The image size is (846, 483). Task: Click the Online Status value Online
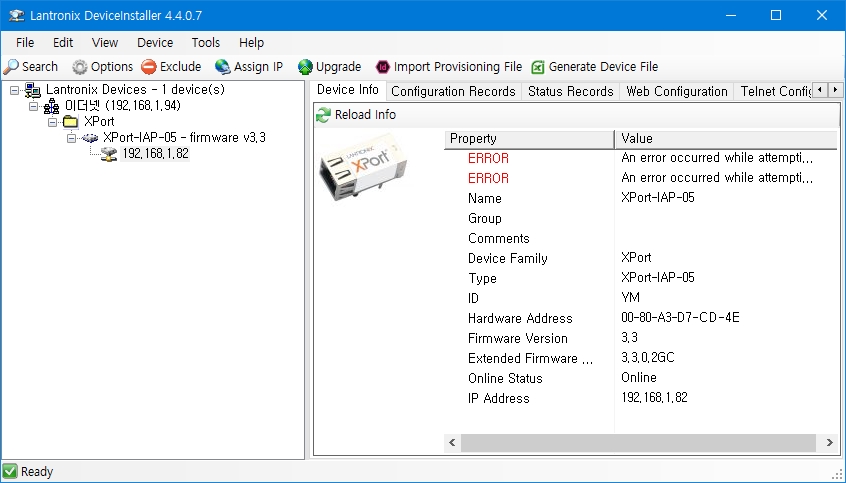pos(639,378)
